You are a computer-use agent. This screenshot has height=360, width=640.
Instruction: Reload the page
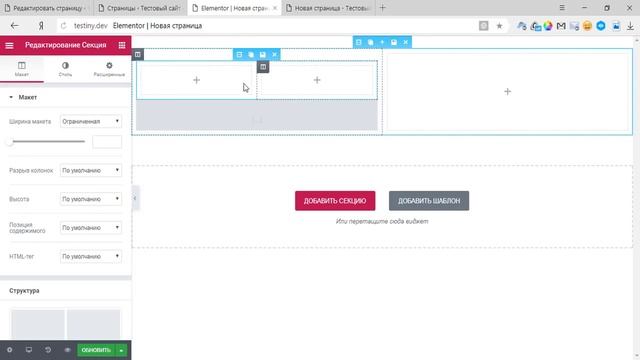click(63, 26)
